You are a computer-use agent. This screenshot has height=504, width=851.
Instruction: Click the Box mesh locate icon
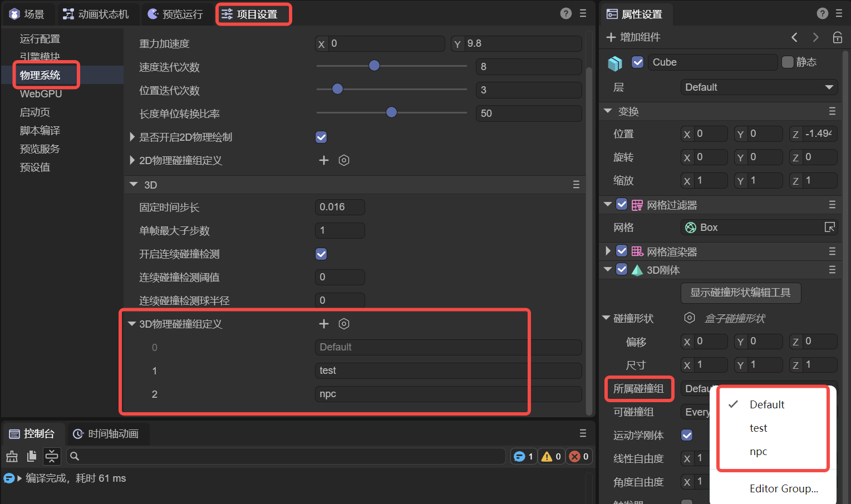click(x=829, y=228)
